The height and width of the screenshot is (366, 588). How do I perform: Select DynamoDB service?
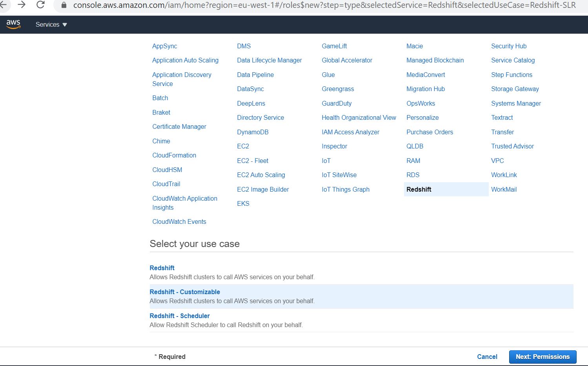(x=253, y=132)
